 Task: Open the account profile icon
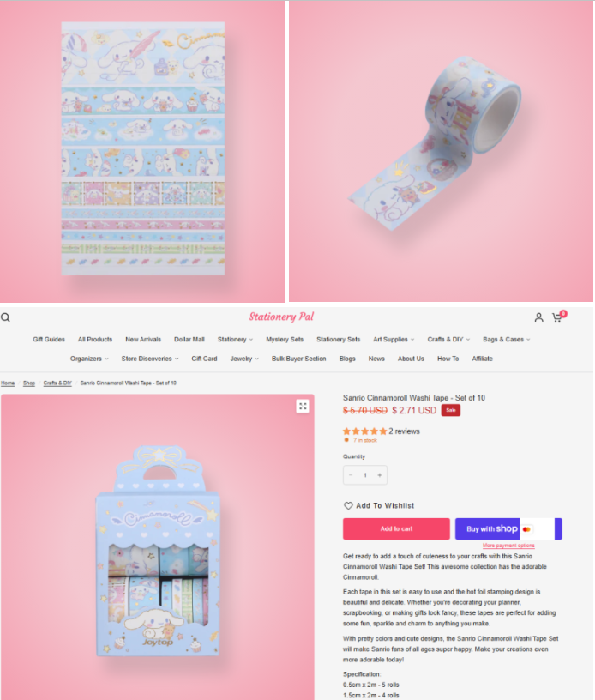tap(538, 317)
